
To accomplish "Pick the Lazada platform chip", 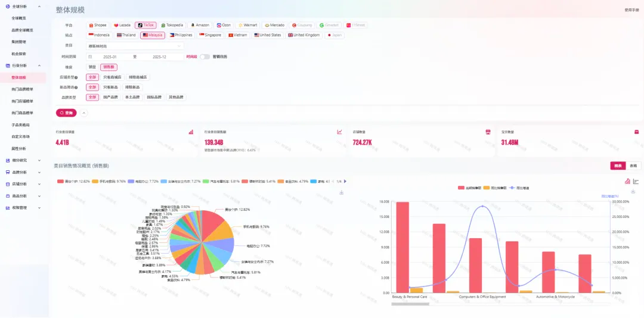I will (x=122, y=25).
